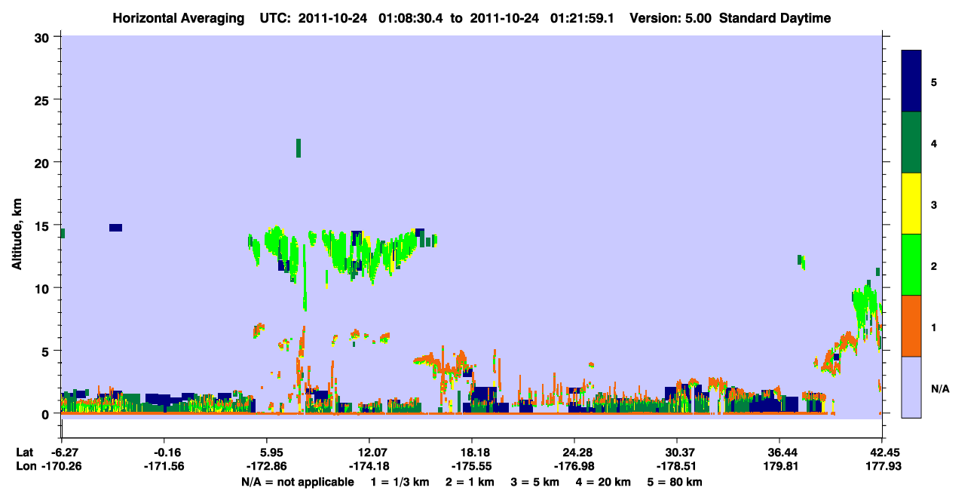
Task: Click the colorbar label 3
Action: [x=933, y=204]
